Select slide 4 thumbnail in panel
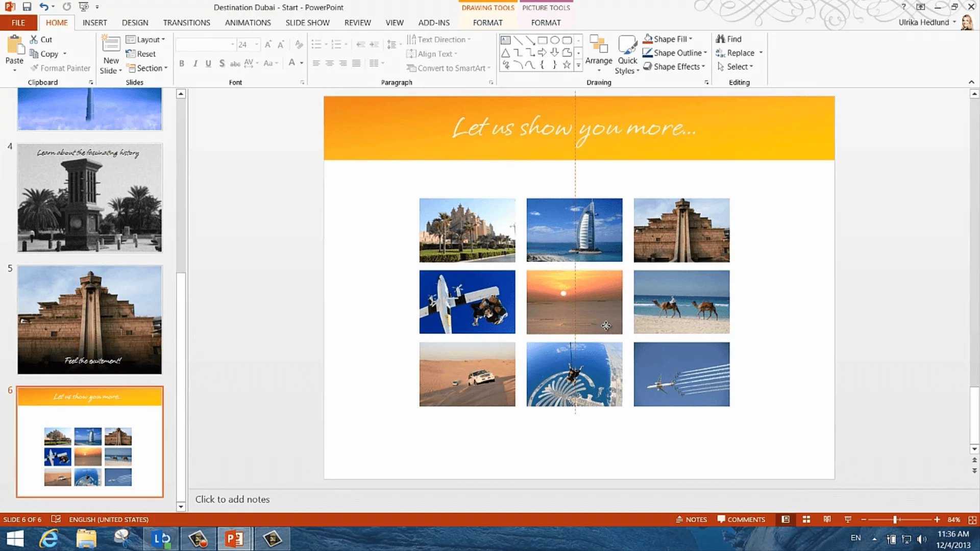 (90, 197)
